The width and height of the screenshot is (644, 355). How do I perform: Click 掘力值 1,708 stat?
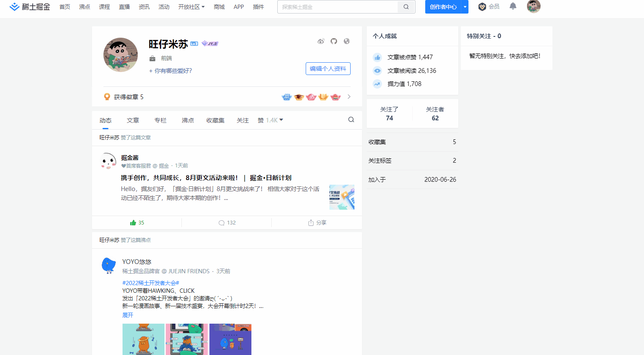404,84
